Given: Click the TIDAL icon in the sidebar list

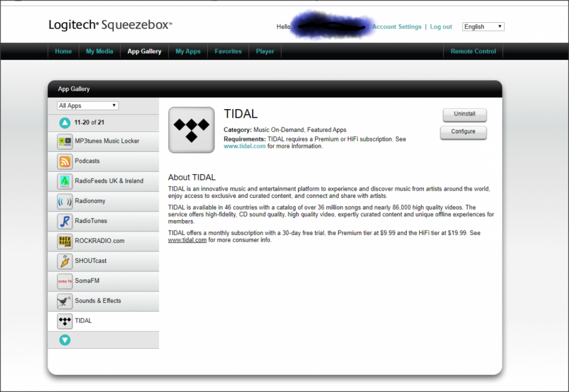Looking at the screenshot, I should (65, 321).
